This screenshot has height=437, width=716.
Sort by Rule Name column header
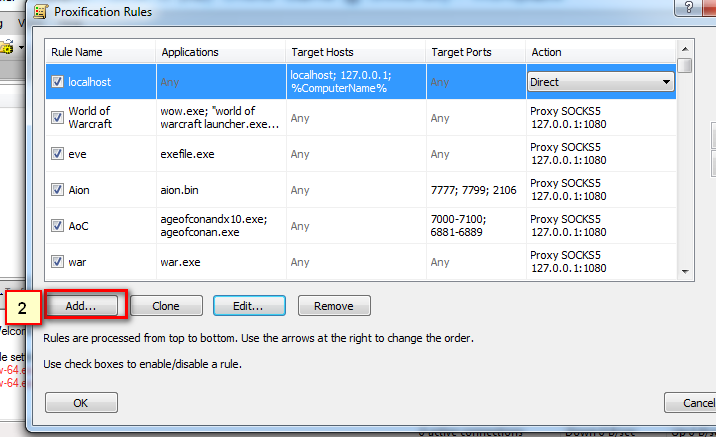coord(100,52)
